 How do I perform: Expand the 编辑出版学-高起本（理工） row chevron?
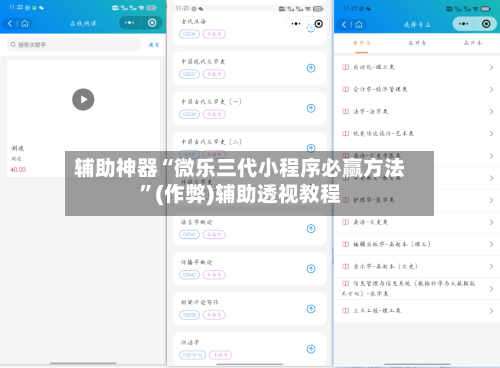point(491,244)
